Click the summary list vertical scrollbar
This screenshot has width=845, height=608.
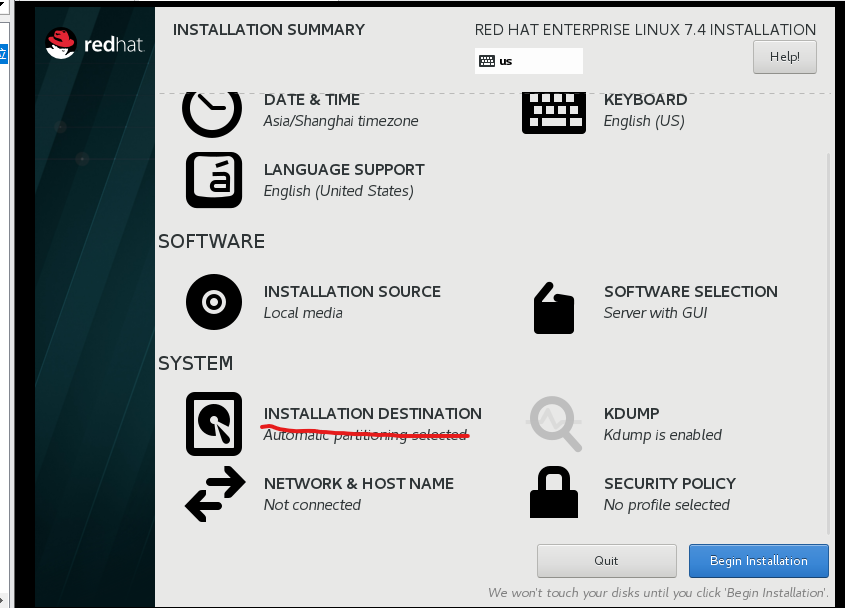[828, 344]
